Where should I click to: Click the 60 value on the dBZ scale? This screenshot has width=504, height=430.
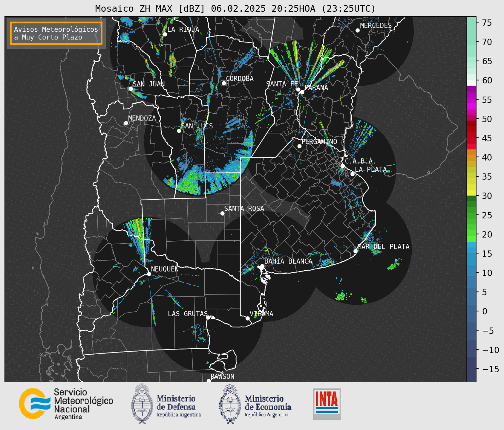pos(487,80)
